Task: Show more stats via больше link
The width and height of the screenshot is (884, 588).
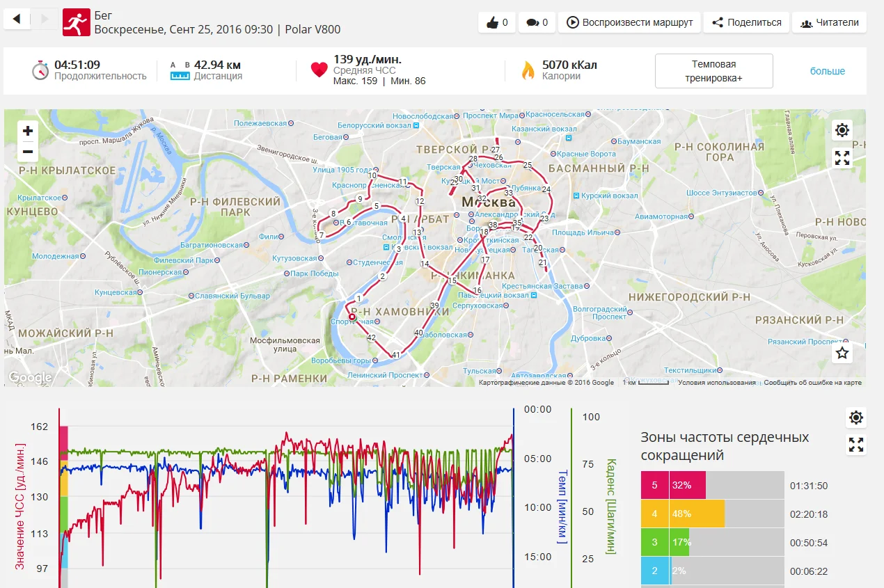Action: pyautogui.click(x=828, y=71)
